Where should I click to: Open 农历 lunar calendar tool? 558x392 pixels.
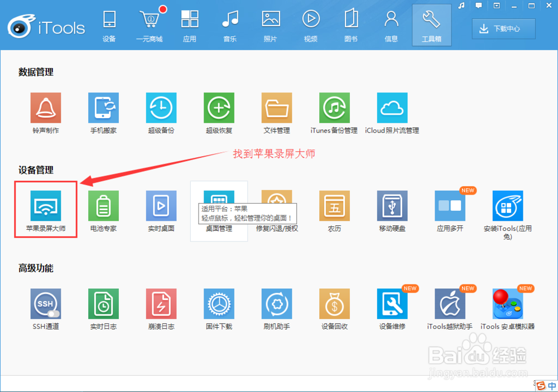(334, 206)
